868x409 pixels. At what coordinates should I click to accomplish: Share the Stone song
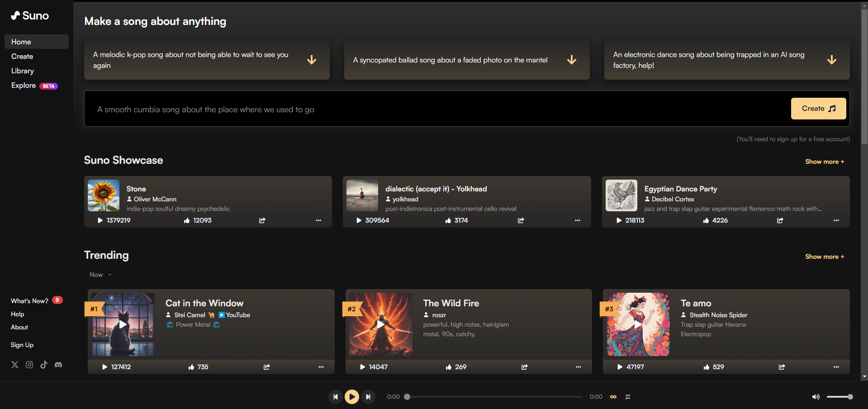coord(262,220)
